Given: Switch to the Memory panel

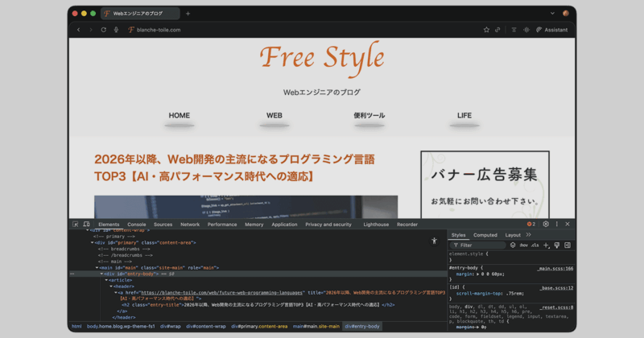Looking at the screenshot, I should pos(254,225).
